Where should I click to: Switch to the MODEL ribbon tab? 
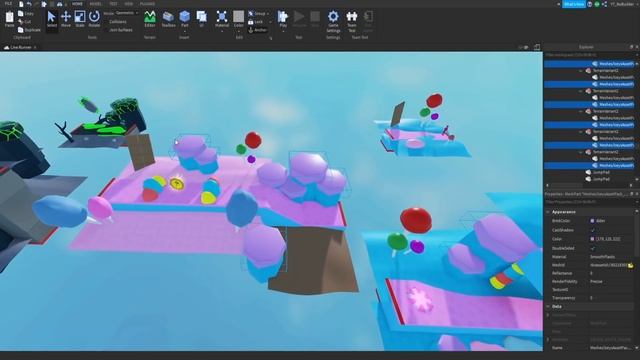[x=95, y=4]
